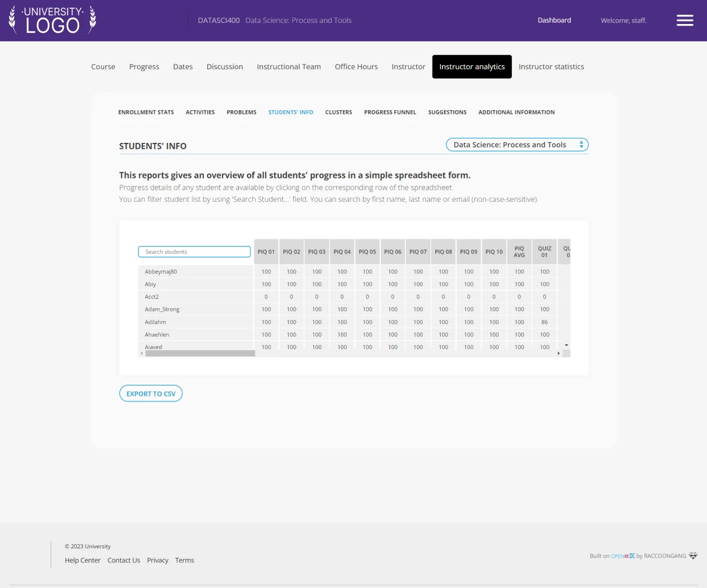The image size is (707, 588).
Task: Select the Abbeymaj80 student row
Action: click(354, 272)
